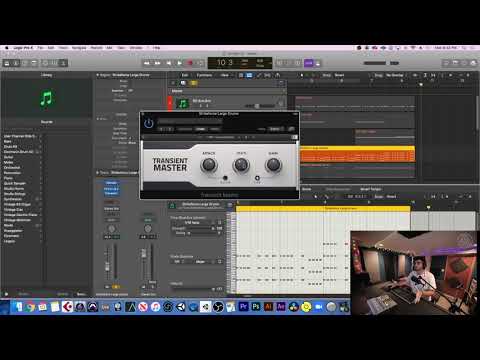The image size is (480, 360).
Task: Click the add track plus button
Action: (173, 83)
